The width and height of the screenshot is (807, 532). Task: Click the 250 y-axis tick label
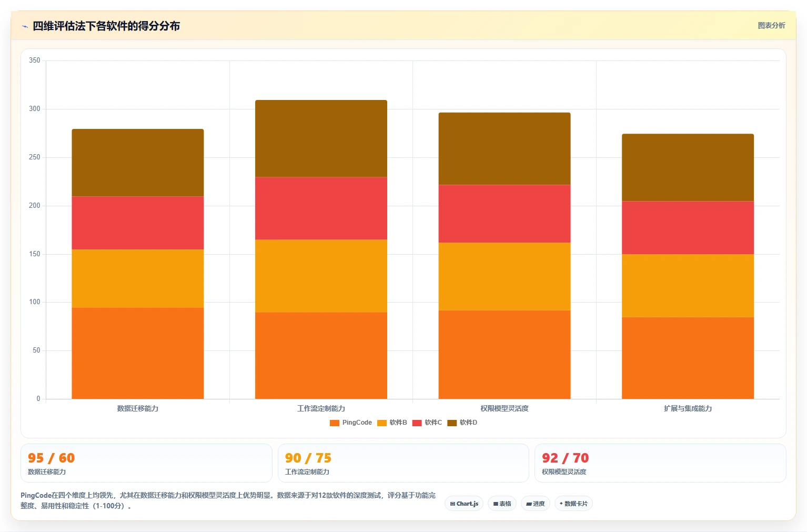point(35,157)
